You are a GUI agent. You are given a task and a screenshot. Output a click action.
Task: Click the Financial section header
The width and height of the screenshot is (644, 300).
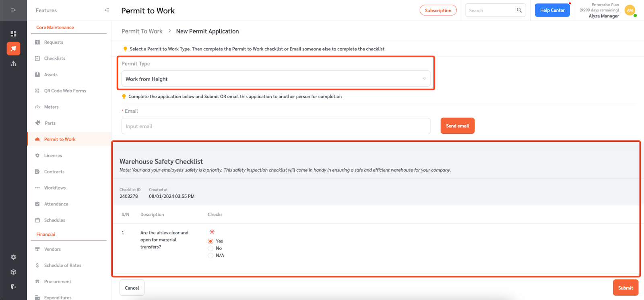pos(46,234)
